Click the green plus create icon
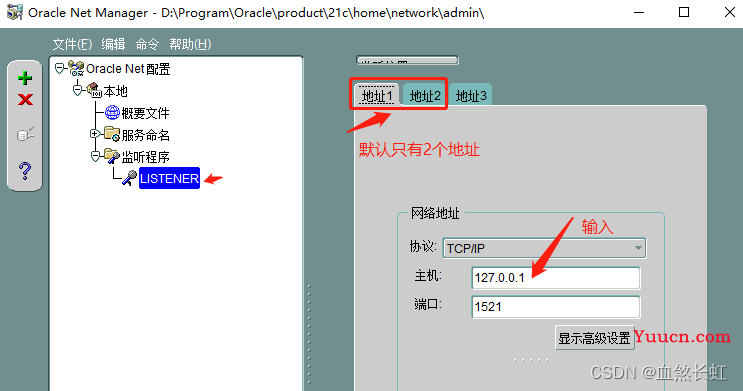 pyautogui.click(x=25, y=78)
